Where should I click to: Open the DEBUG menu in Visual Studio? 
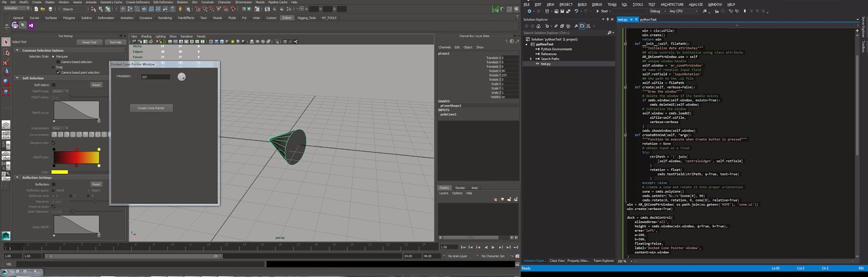pyautogui.click(x=597, y=4)
